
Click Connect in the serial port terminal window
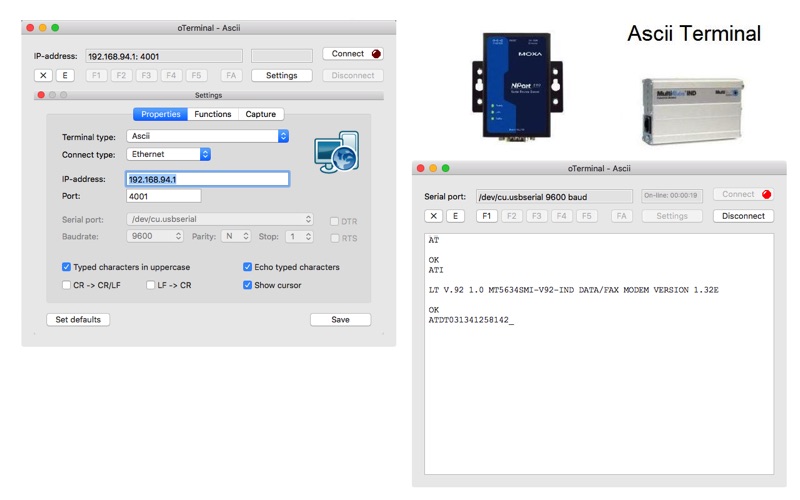click(x=743, y=194)
